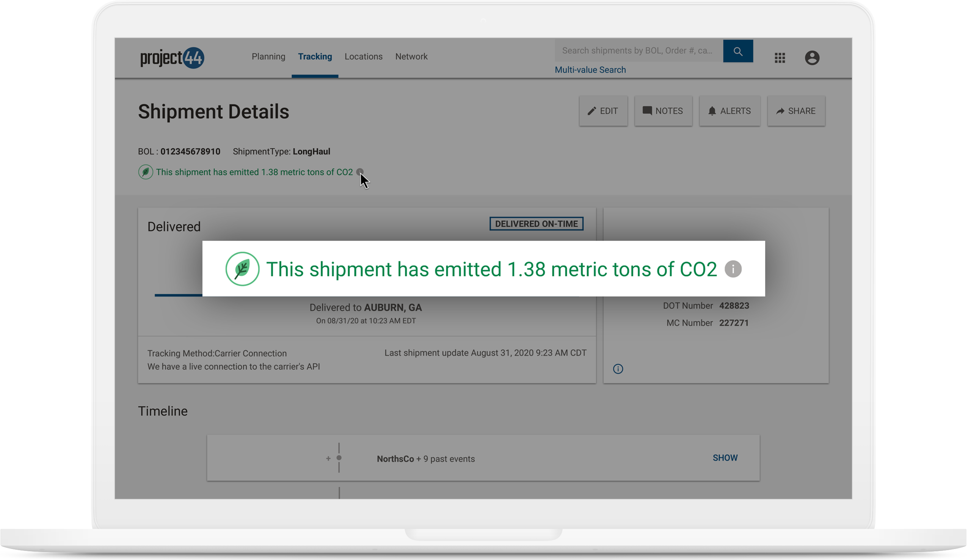This screenshot has width=968, height=560.
Task: Switch to the Locations tab
Action: (363, 57)
